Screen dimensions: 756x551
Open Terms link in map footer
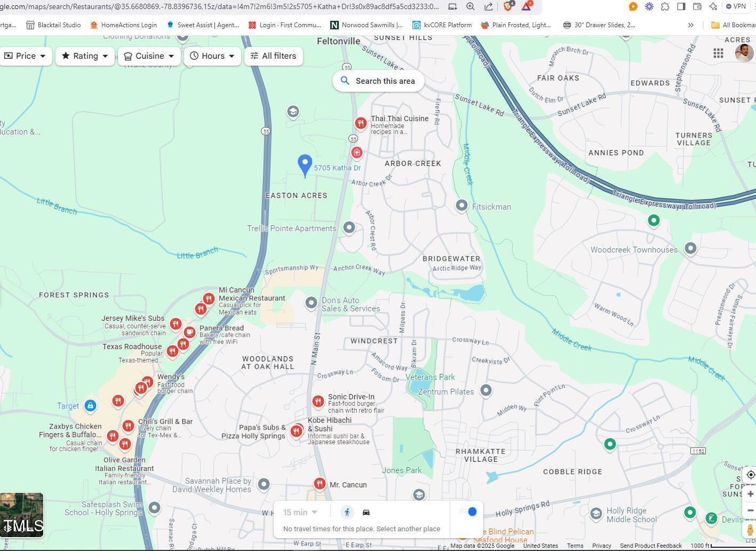click(575, 546)
